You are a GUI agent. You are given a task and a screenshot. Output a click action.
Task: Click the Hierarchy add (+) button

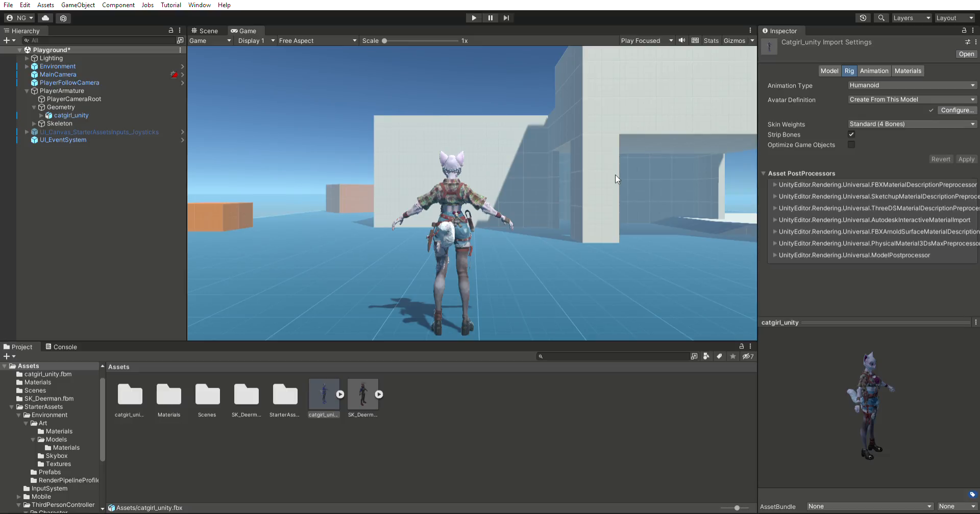9,40
